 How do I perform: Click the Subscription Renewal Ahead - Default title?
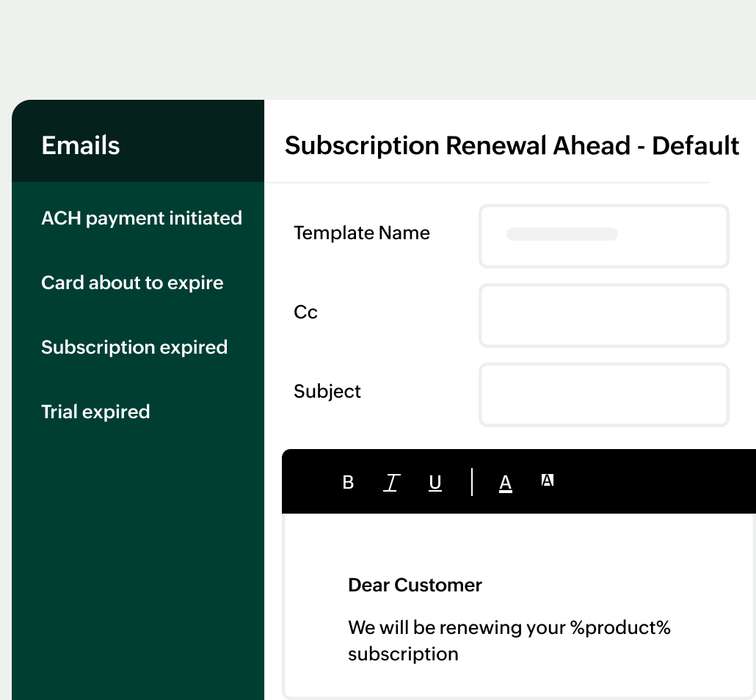pyautogui.click(x=512, y=145)
